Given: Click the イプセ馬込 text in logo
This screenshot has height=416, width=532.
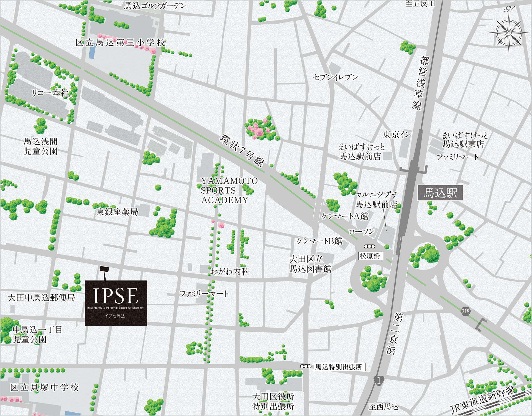Looking at the screenshot, I should (x=115, y=316).
